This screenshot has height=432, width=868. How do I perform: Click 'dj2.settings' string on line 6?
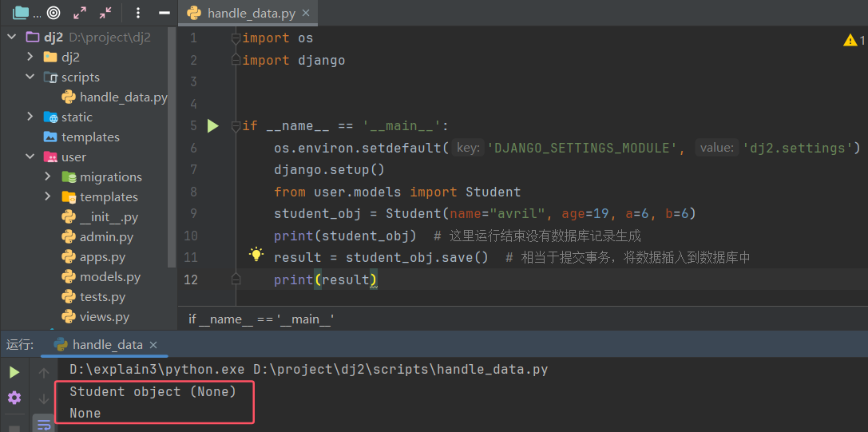797,148
